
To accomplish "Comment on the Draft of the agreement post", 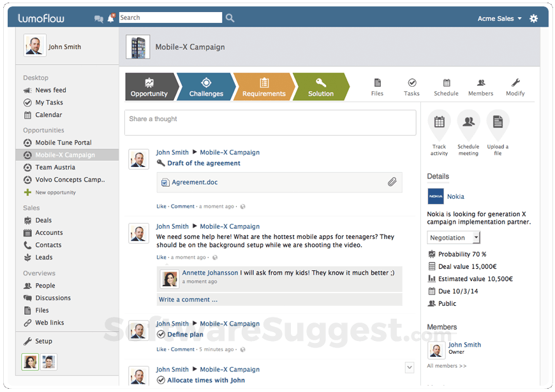I will (182, 207).
